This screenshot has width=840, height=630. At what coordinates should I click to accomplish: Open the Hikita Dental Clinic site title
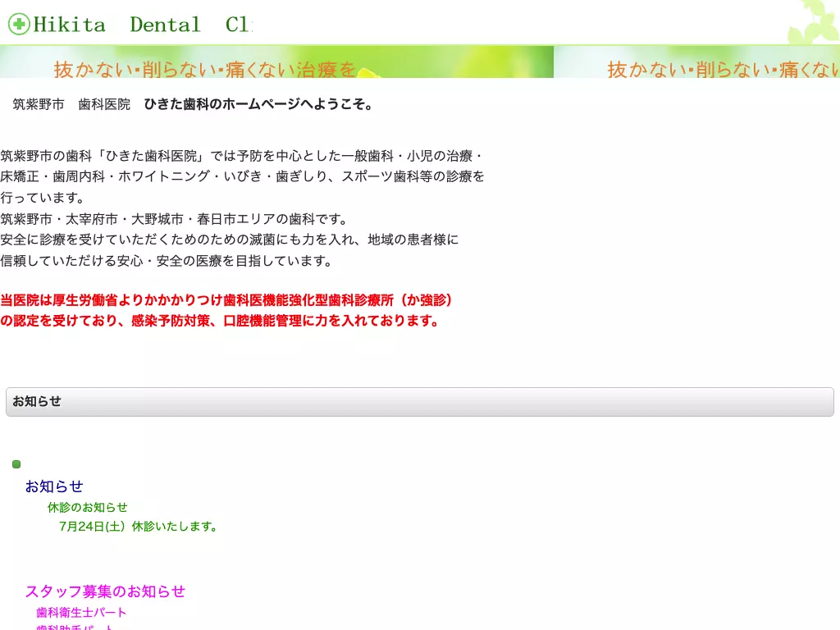(x=143, y=25)
